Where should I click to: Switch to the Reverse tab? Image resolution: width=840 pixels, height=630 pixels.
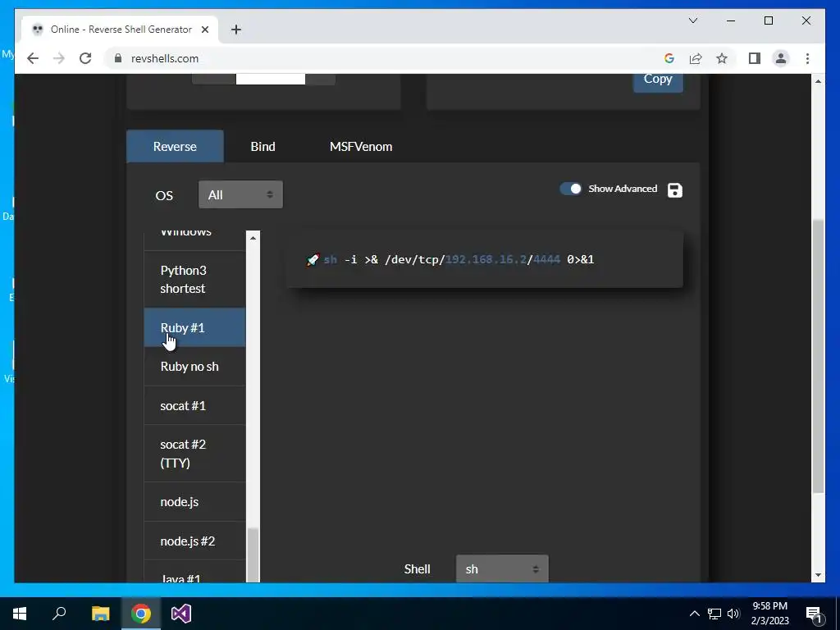point(175,146)
